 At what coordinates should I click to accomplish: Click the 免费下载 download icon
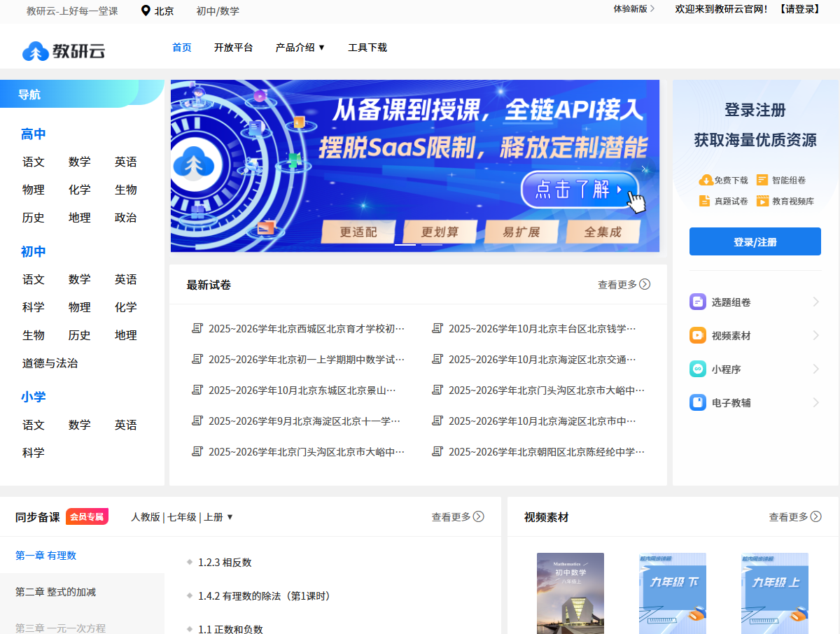coord(707,180)
